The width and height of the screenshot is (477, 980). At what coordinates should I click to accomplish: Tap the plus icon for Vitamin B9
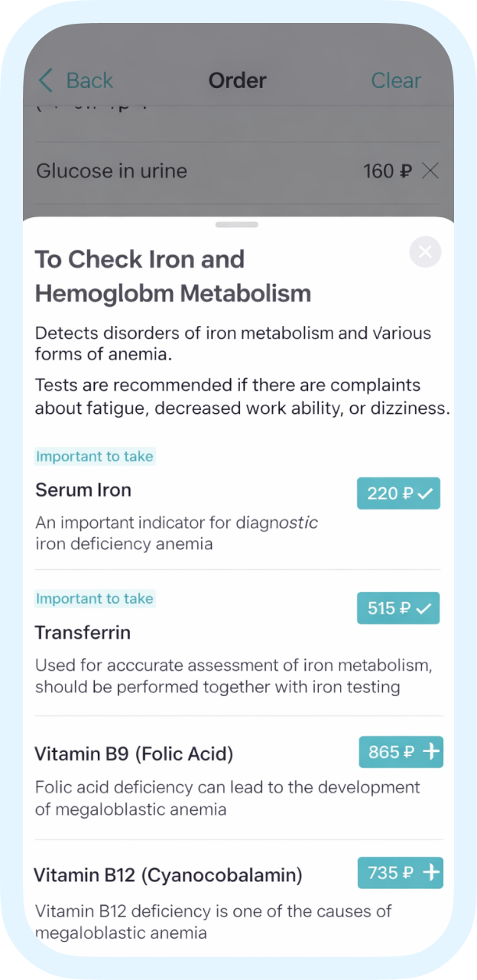coord(432,752)
